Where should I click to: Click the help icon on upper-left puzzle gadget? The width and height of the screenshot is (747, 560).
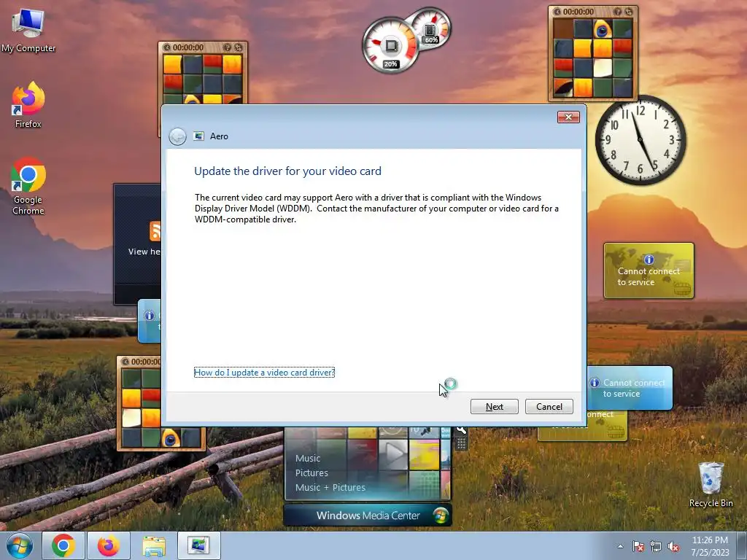[228, 47]
